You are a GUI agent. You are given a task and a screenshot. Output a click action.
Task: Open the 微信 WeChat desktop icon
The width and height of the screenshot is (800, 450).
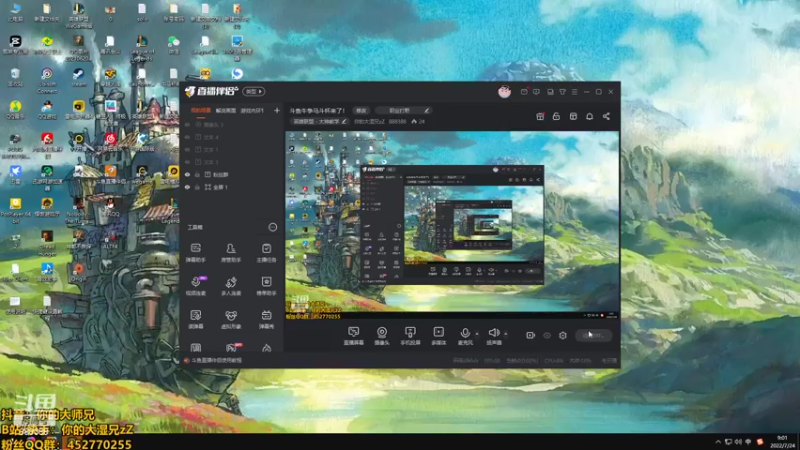tap(173, 44)
